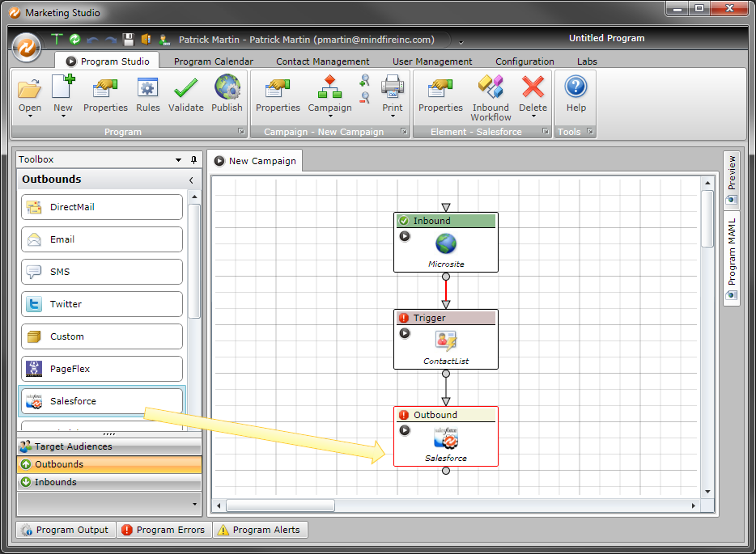756x554 pixels.
Task: Validate the program
Action: [x=185, y=95]
